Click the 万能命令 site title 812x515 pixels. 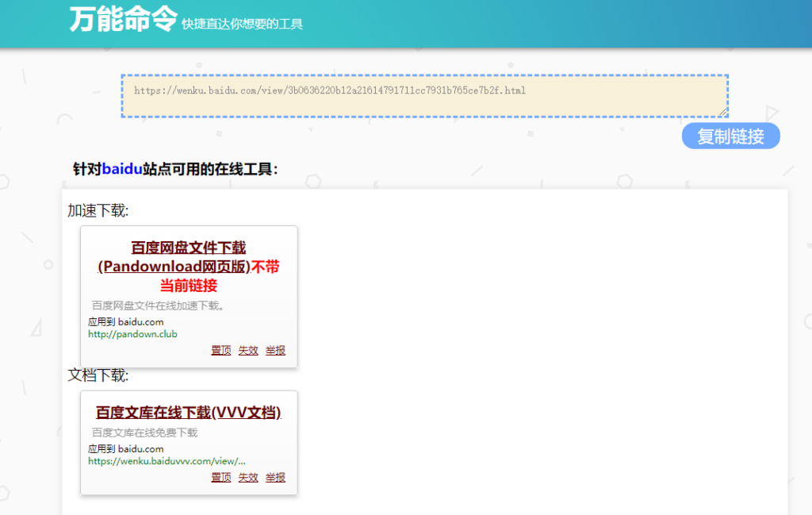click(x=124, y=19)
